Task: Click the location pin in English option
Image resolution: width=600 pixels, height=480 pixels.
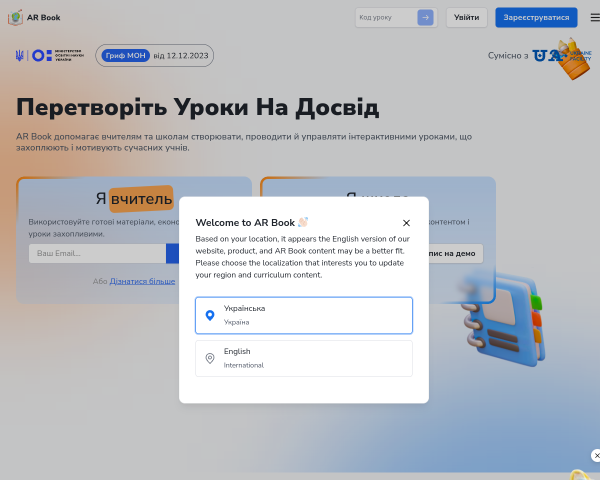Action: (x=210, y=358)
